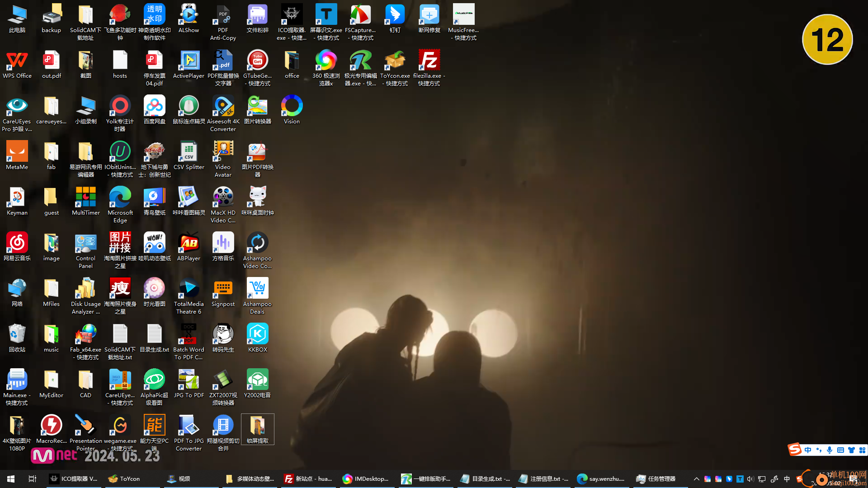Screen dimensions: 868x488
Task: Open the CareUEyes Pro desktop icon
Action: click(17, 114)
